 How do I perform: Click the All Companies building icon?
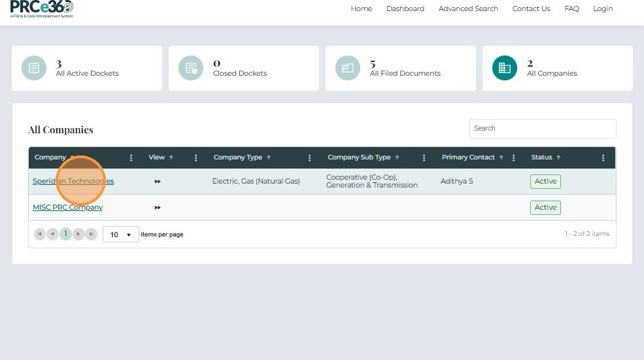click(504, 68)
